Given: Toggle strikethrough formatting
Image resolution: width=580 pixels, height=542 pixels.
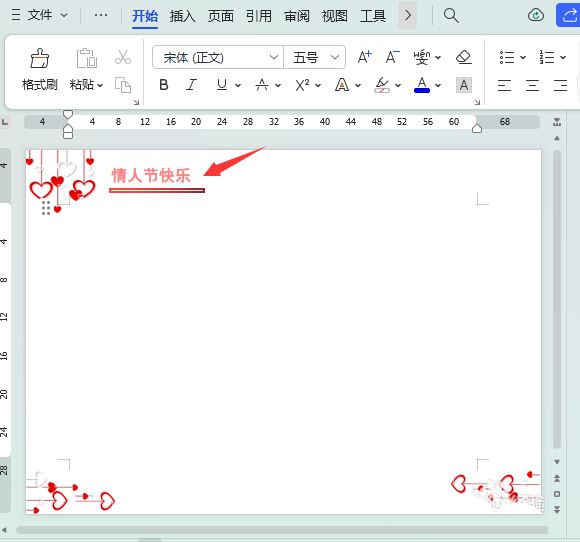Looking at the screenshot, I should (262, 85).
